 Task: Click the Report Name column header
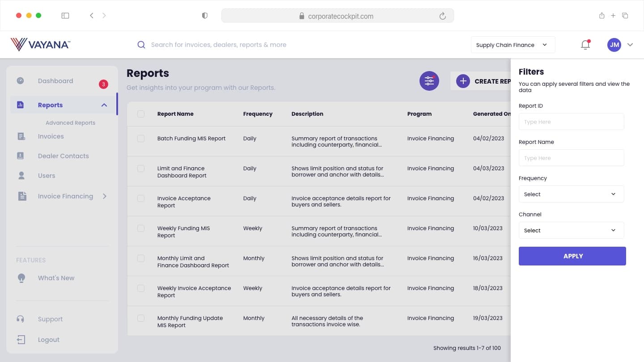tap(175, 114)
